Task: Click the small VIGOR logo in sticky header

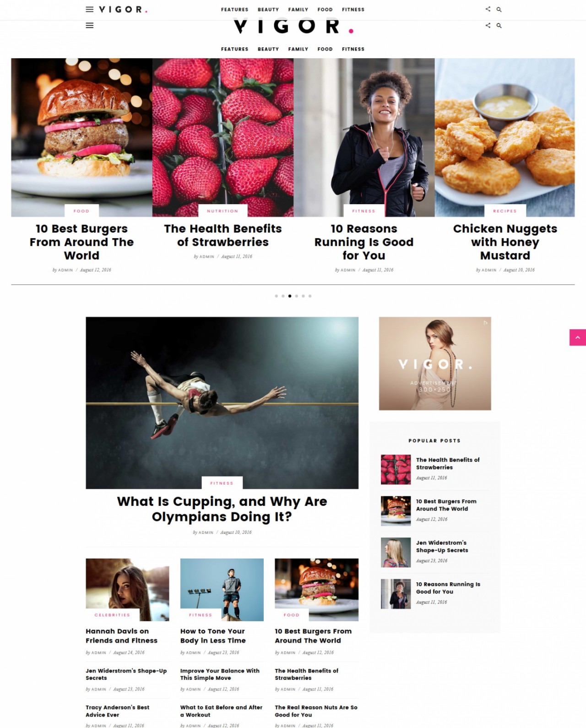Action: [123, 9]
